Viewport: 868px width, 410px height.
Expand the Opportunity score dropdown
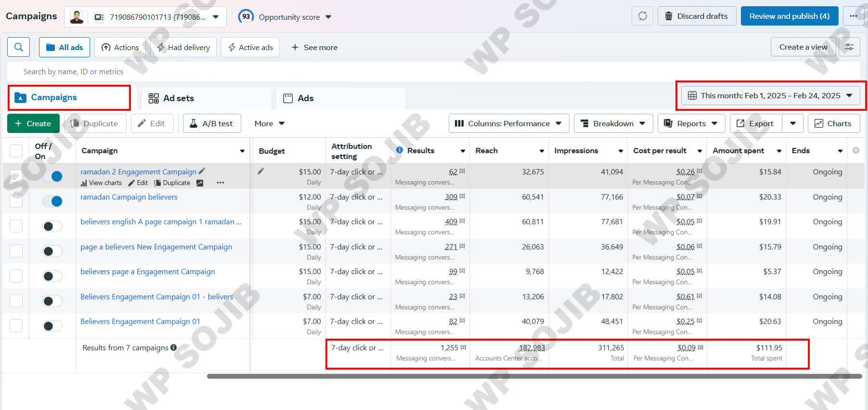click(328, 17)
